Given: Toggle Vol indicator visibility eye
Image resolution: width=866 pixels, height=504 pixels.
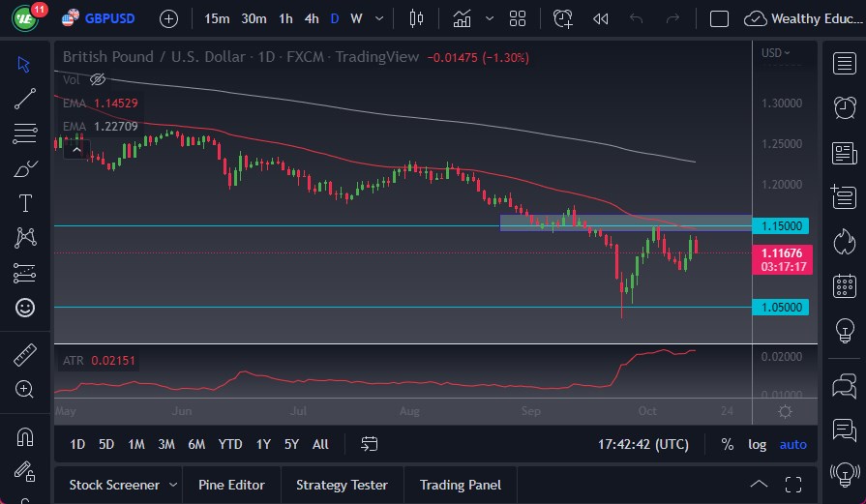Looking at the screenshot, I should click(x=97, y=80).
